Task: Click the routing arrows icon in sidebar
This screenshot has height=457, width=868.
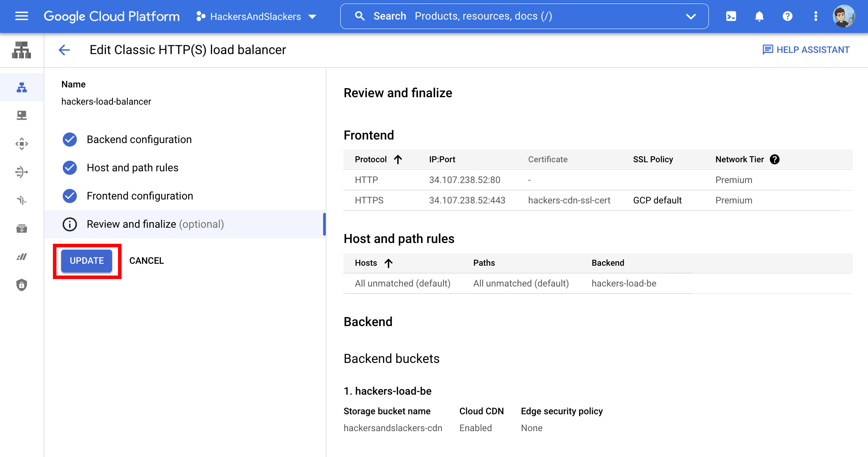Action: (x=22, y=172)
